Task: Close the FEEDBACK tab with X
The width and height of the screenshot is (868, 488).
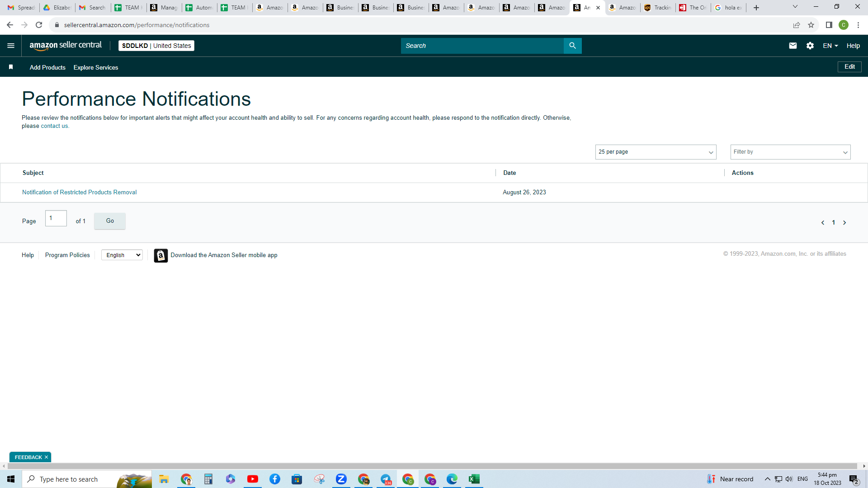Action: point(46,457)
